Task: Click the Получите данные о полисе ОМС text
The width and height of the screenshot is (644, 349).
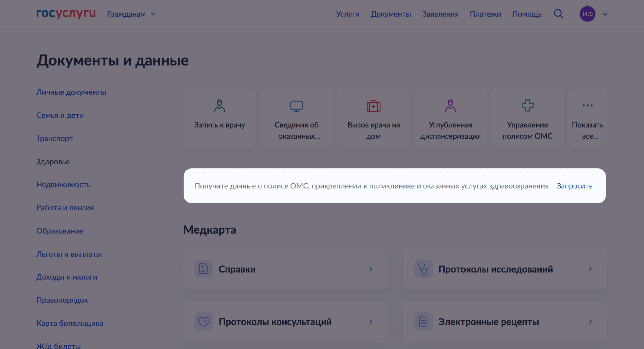Action: pos(372,186)
